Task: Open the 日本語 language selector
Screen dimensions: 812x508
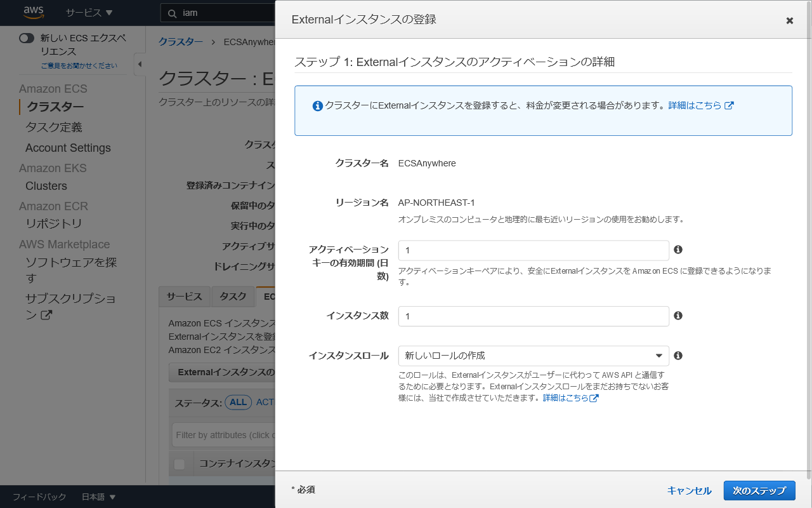Action: (93, 497)
